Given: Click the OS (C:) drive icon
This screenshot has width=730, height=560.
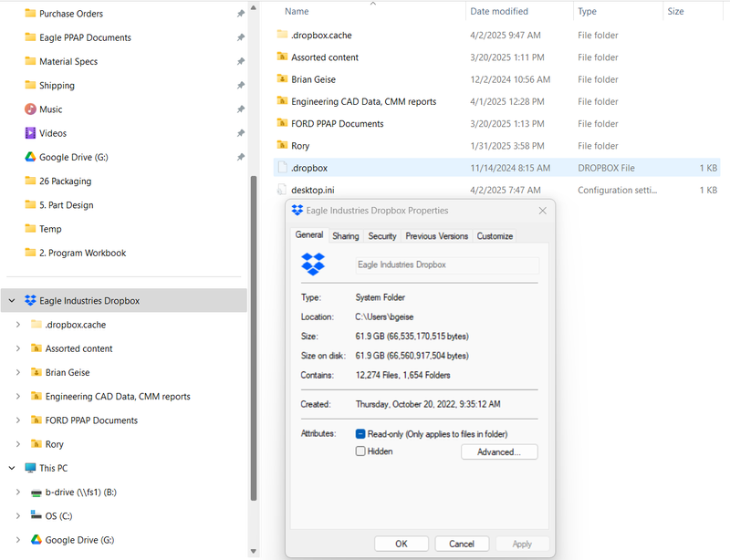Looking at the screenshot, I should point(36,516).
